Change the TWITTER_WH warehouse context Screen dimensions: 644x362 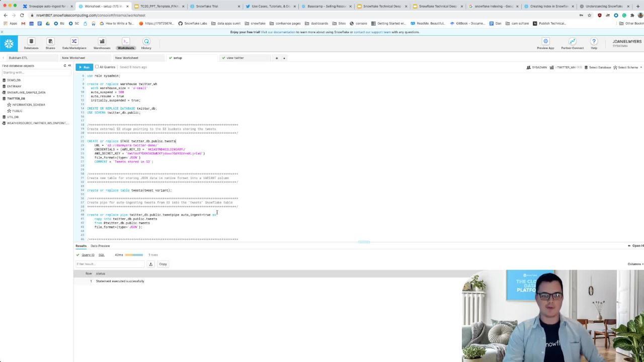pos(566,67)
